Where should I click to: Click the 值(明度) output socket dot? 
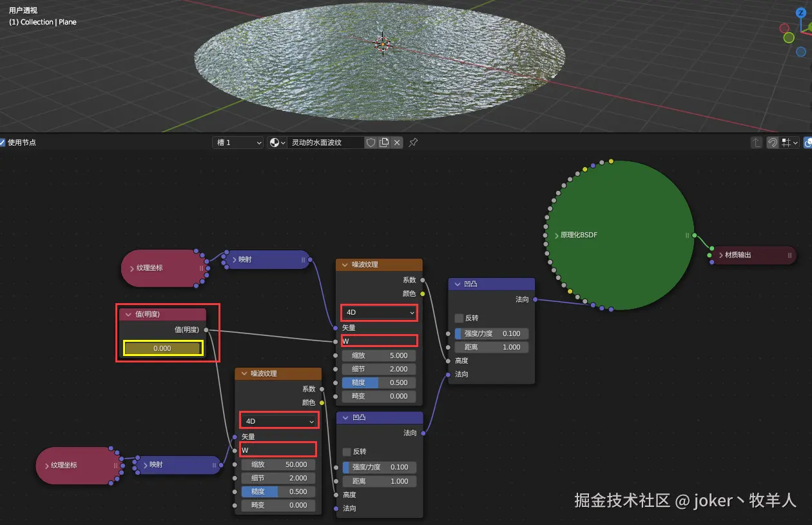(206, 330)
